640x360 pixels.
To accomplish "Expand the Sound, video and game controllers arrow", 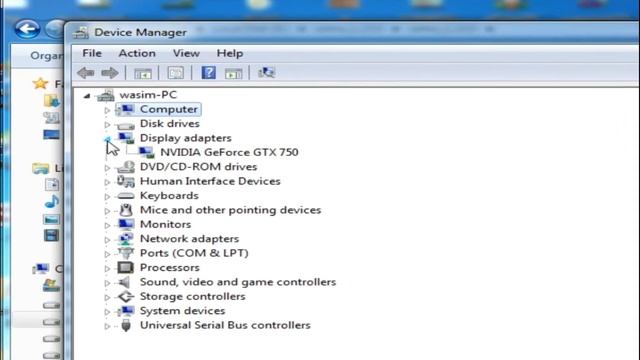I will coord(107,283).
